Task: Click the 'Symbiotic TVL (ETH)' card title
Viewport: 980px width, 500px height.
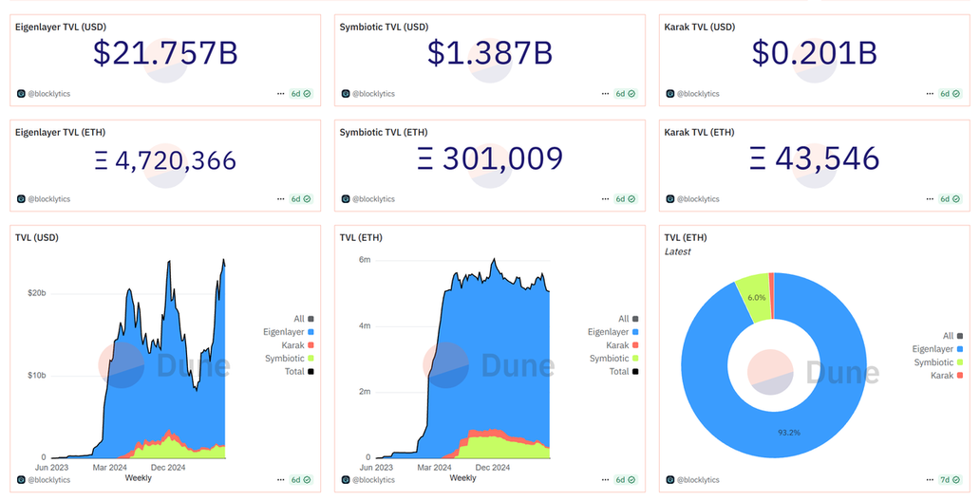Action: 384,132
